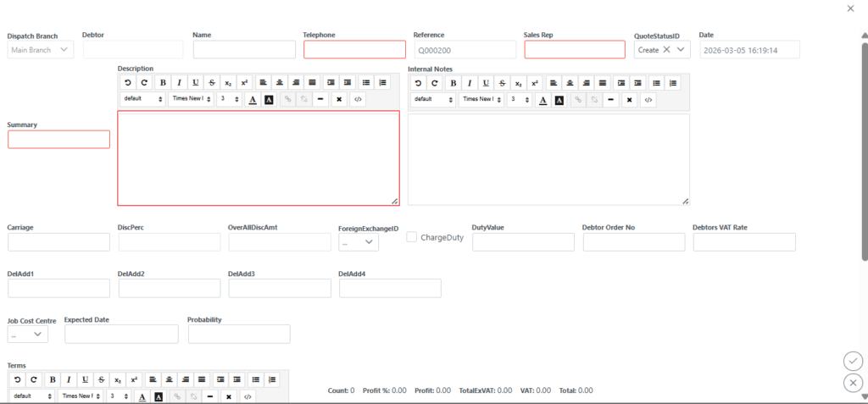Screen dimensions: 868x404
Task: Close the quote form with the top-right X
Action: pos(850,8)
